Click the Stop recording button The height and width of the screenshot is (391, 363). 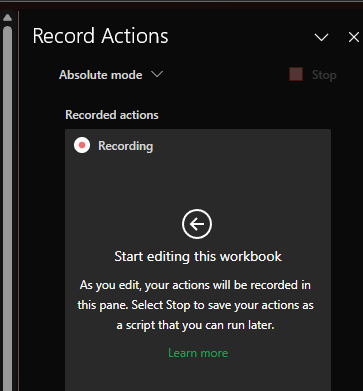tap(313, 75)
